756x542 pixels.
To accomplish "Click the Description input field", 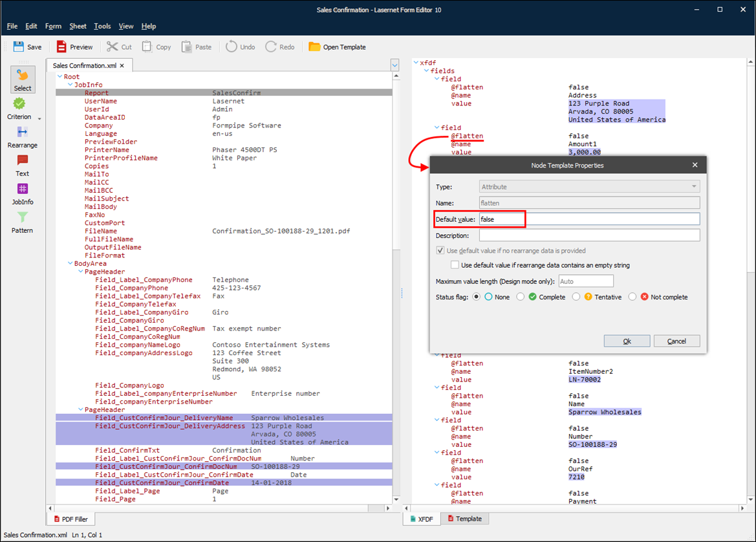I will point(589,235).
